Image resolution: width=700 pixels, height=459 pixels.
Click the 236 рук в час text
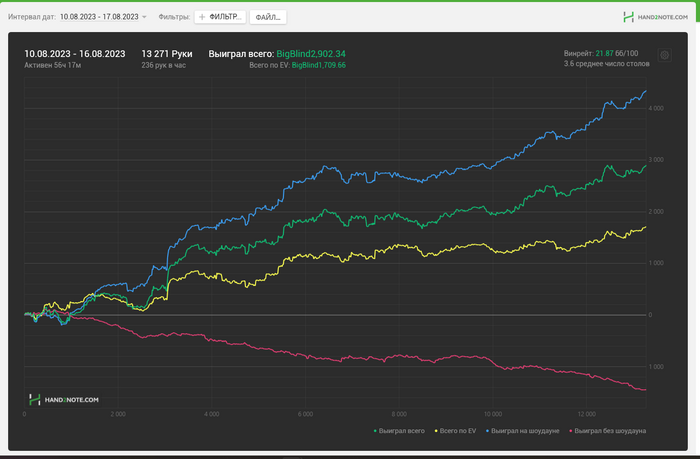click(164, 65)
